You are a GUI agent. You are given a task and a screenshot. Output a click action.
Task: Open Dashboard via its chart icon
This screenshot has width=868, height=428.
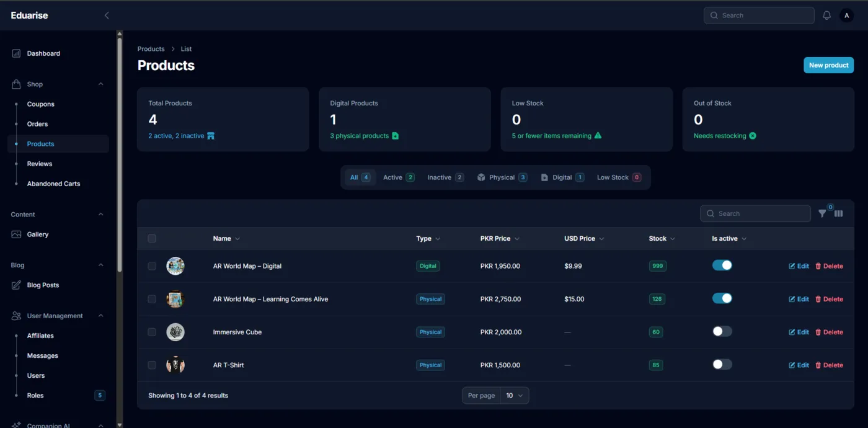click(16, 53)
